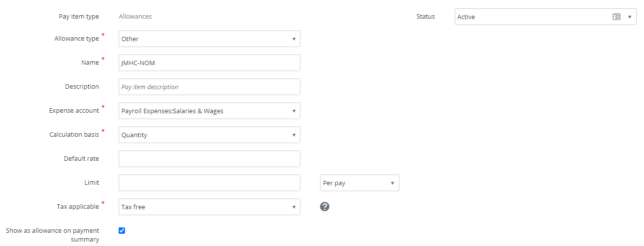Open the Tax applicable dropdown

pyautogui.click(x=209, y=207)
